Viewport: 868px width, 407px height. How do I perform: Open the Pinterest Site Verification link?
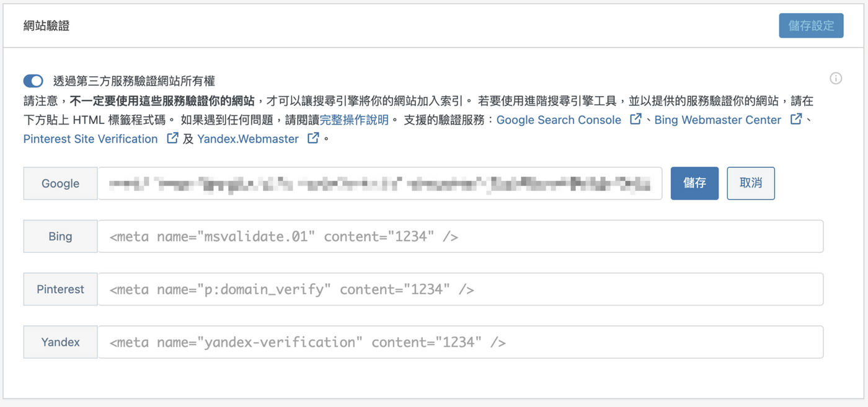pos(91,139)
